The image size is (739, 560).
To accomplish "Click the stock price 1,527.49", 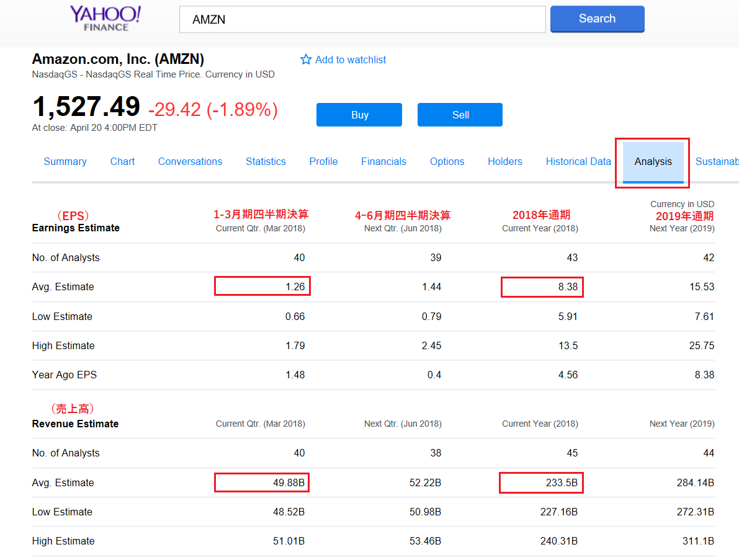I will [86, 107].
